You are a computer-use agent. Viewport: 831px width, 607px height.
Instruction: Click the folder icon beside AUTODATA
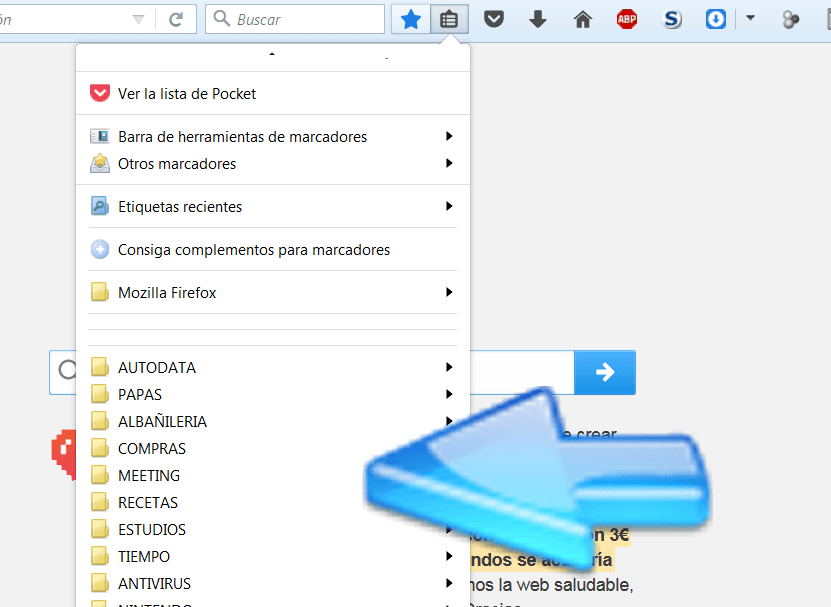[x=100, y=367]
